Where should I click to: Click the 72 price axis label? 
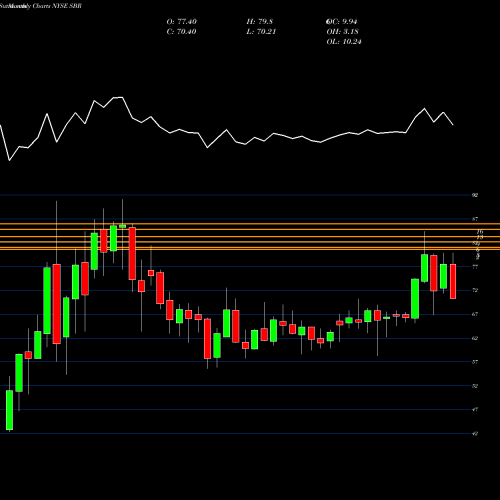(x=475, y=290)
